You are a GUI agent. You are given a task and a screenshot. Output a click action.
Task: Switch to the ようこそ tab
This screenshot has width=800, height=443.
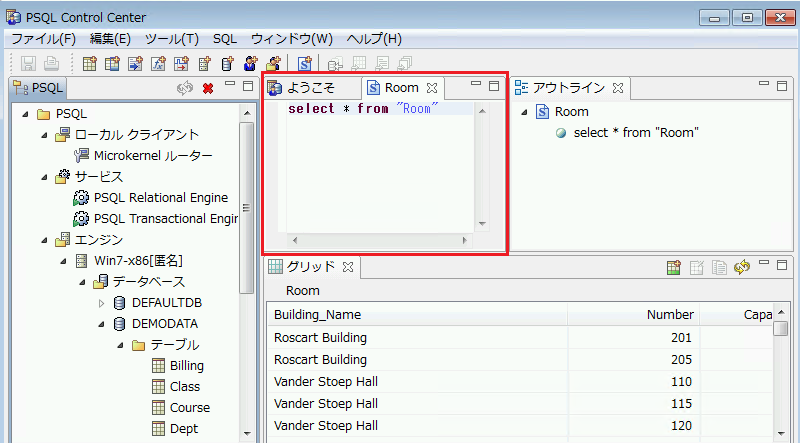coord(311,88)
